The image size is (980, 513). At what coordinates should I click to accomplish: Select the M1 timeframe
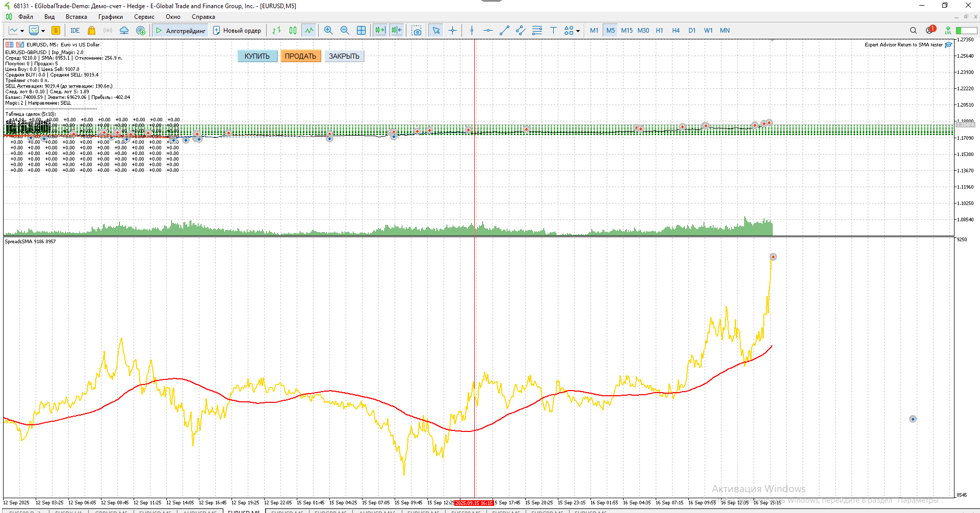coord(594,31)
